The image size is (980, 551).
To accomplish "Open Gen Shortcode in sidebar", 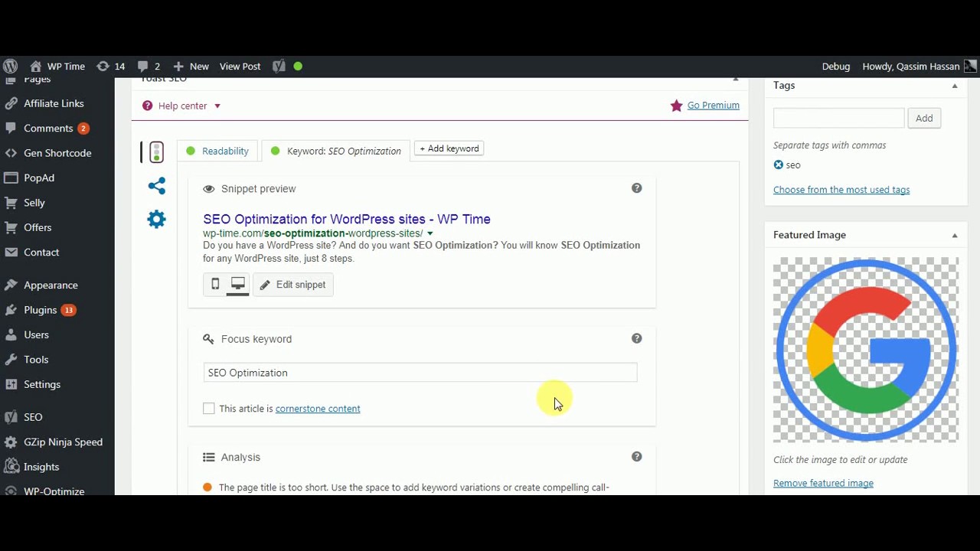I will [57, 153].
